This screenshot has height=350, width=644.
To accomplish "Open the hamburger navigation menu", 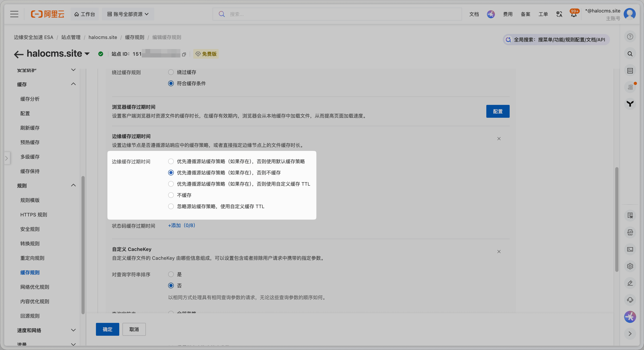I will [x=14, y=14].
